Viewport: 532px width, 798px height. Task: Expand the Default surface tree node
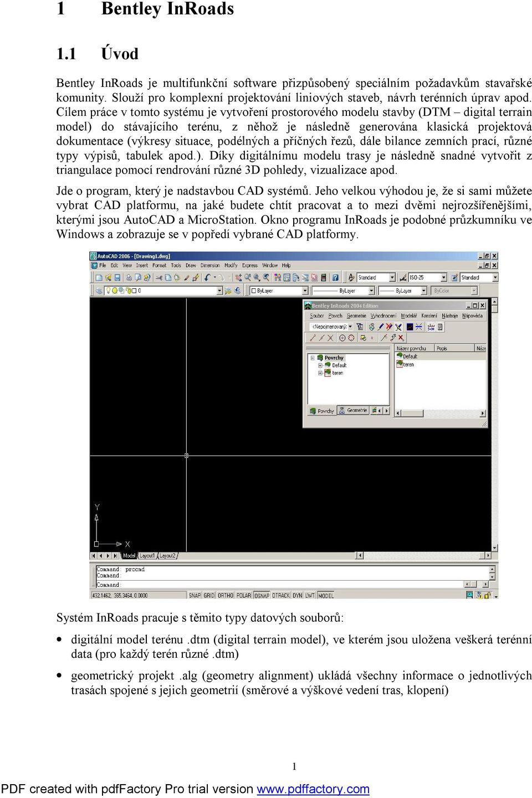click(320, 366)
